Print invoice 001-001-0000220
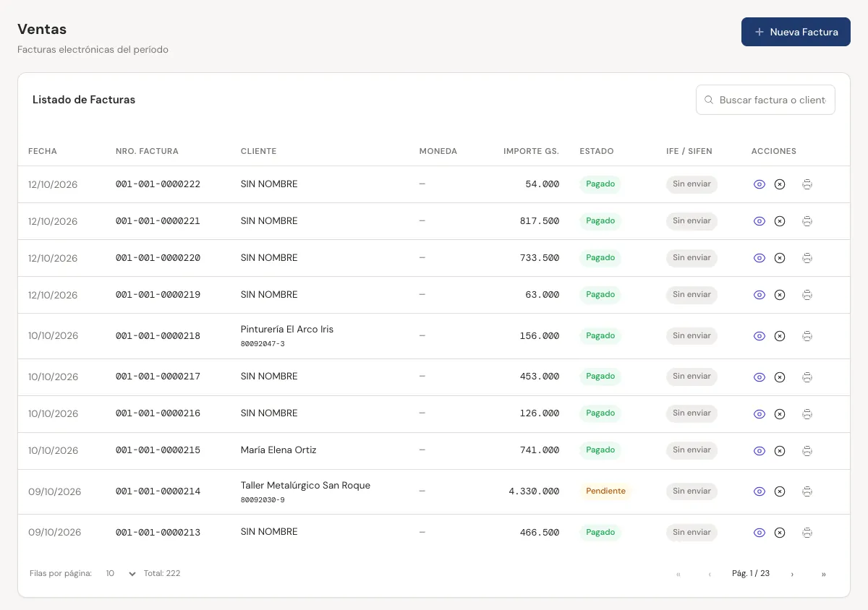The width and height of the screenshot is (868, 610). coord(807,258)
